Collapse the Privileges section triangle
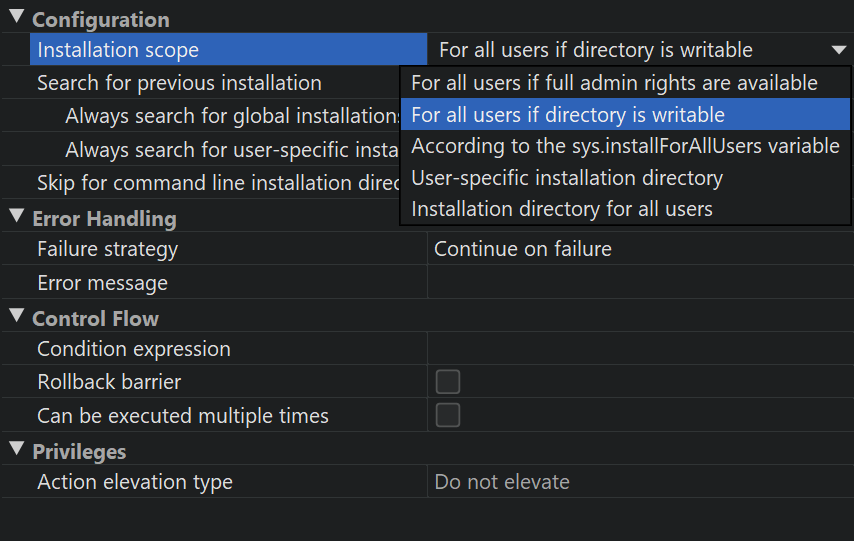This screenshot has width=854, height=541. click(x=16, y=450)
